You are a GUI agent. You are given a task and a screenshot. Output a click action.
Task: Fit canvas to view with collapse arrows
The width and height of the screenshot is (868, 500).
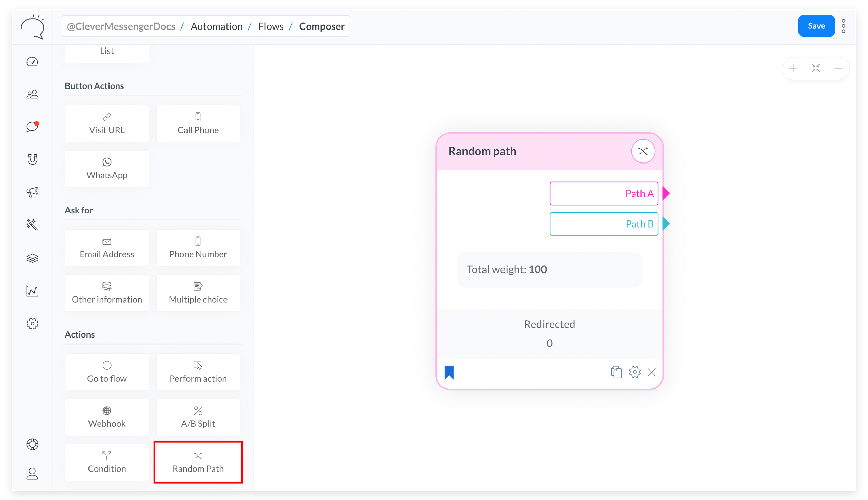click(816, 68)
